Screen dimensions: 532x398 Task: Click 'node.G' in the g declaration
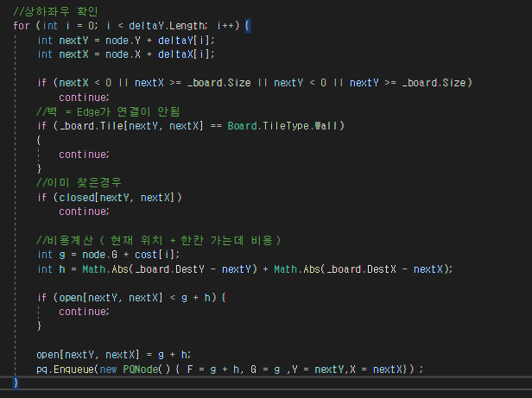(100, 255)
